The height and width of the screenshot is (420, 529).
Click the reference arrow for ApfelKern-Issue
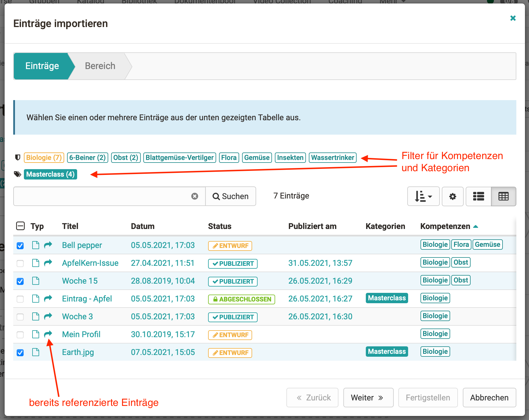[48, 263]
